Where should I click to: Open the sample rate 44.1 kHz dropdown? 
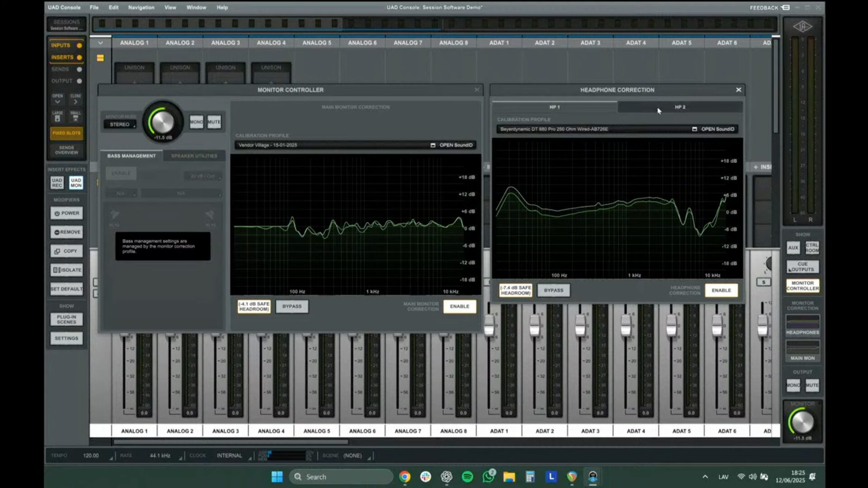165,455
